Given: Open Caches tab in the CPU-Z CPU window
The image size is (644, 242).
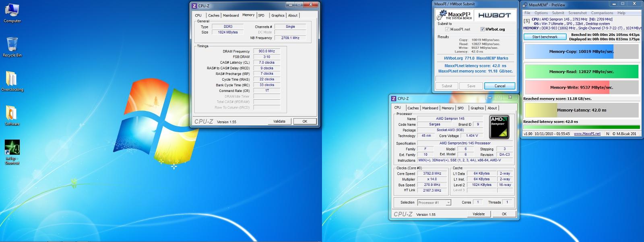Looking at the screenshot, I should point(413,108).
